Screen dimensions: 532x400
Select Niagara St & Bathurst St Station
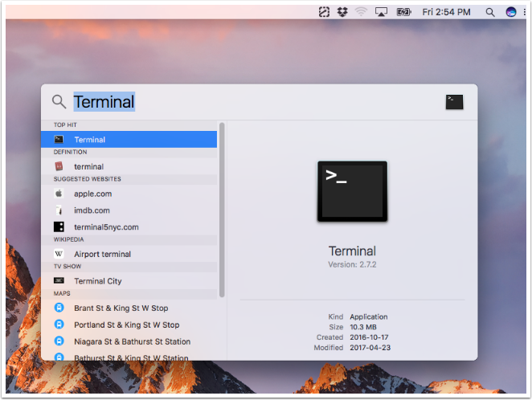(x=129, y=341)
